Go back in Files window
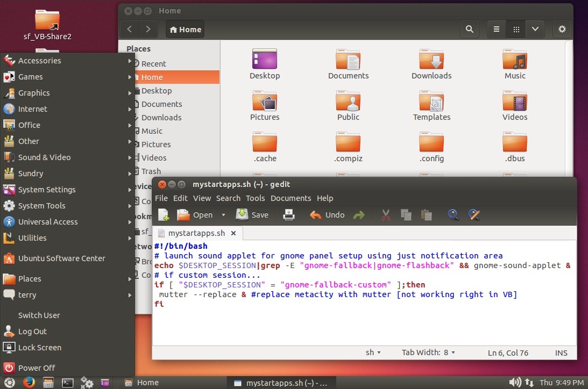 pos(129,29)
